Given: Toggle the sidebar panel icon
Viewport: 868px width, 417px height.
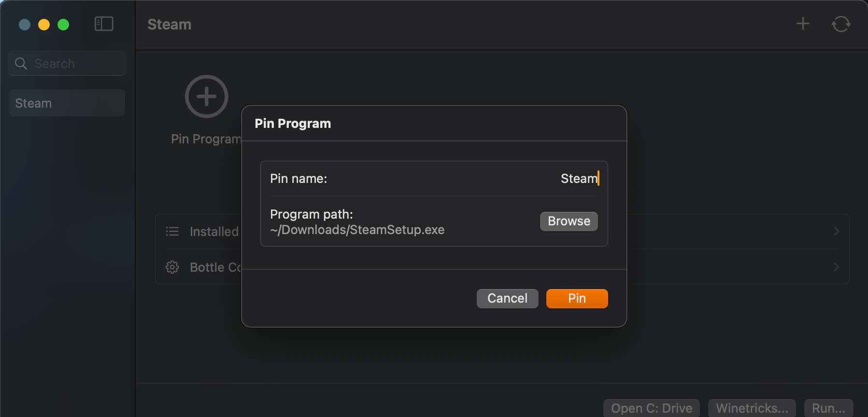Looking at the screenshot, I should (104, 24).
